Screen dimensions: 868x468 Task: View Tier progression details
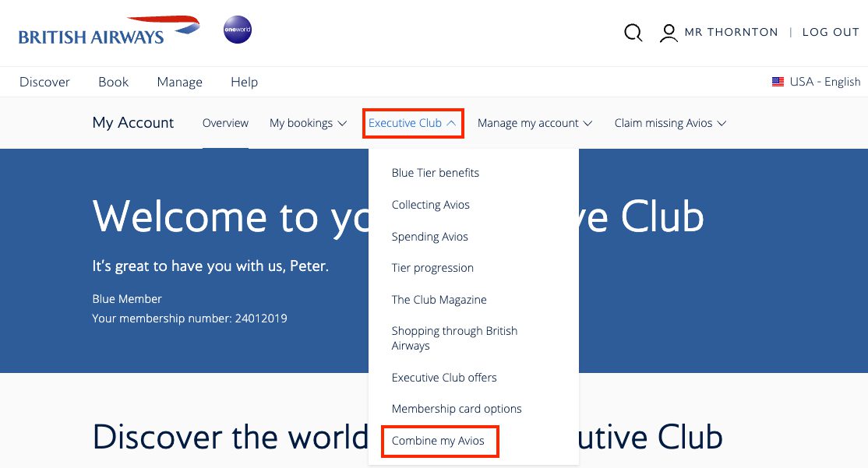click(x=432, y=267)
